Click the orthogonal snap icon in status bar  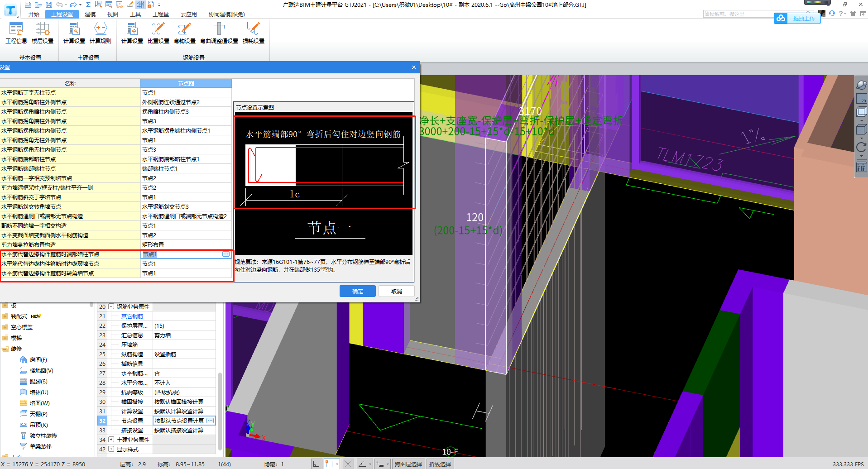pos(316,464)
